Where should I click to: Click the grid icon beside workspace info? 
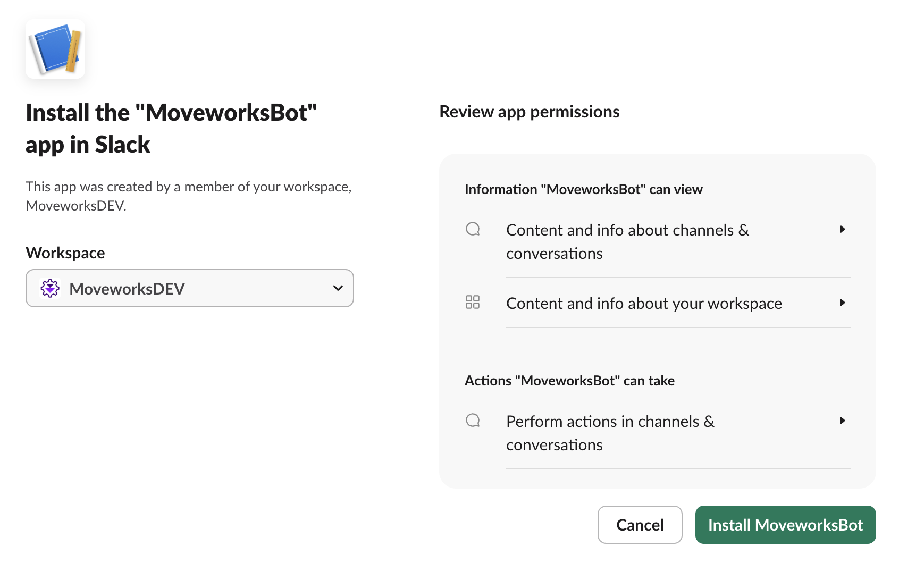point(473,302)
